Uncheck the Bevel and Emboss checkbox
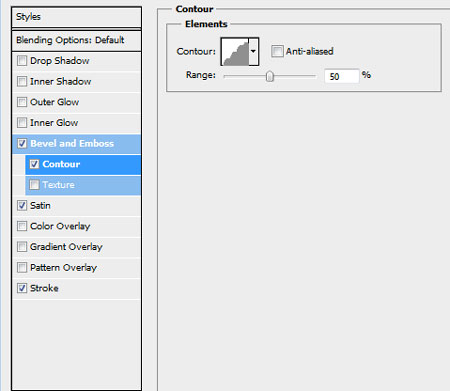This screenshot has height=391, width=450. pos(22,143)
